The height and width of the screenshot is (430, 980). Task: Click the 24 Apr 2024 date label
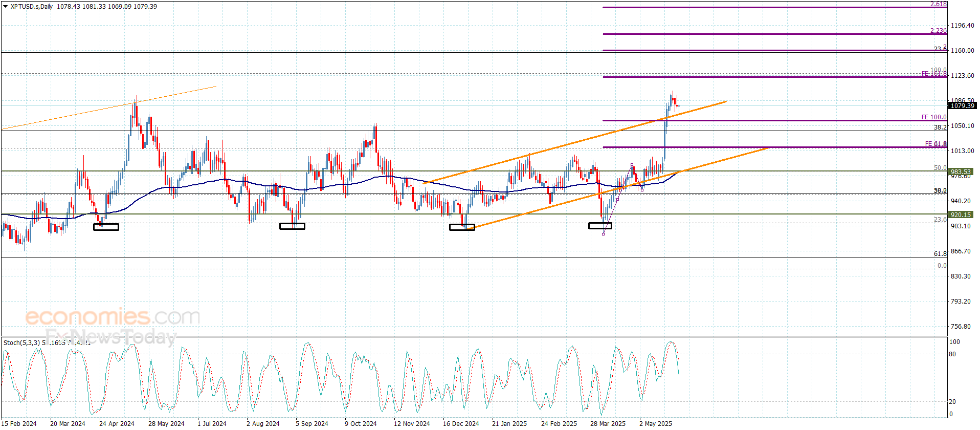pos(117,424)
